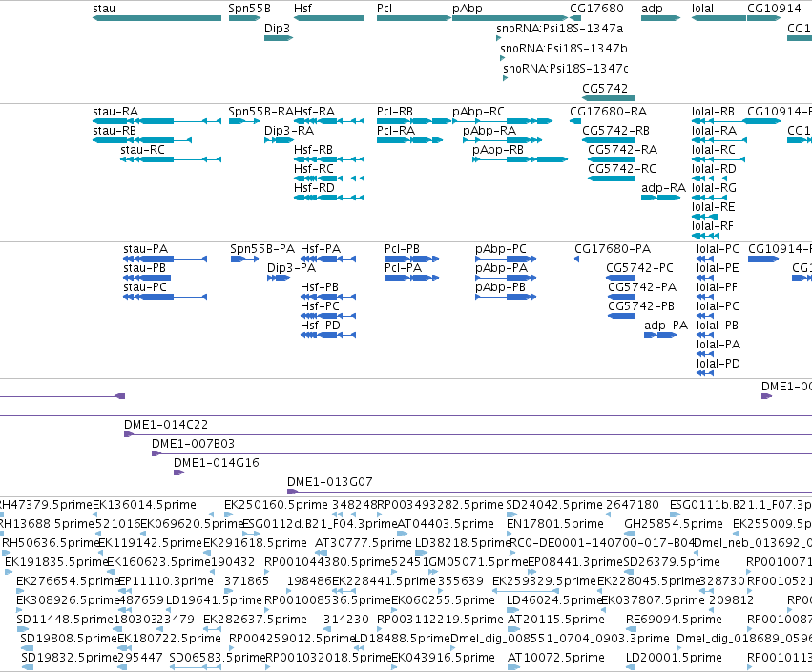Select the Pcl-RB transcript label
The image size is (812, 672).
pyautogui.click(x=395, y=112)
